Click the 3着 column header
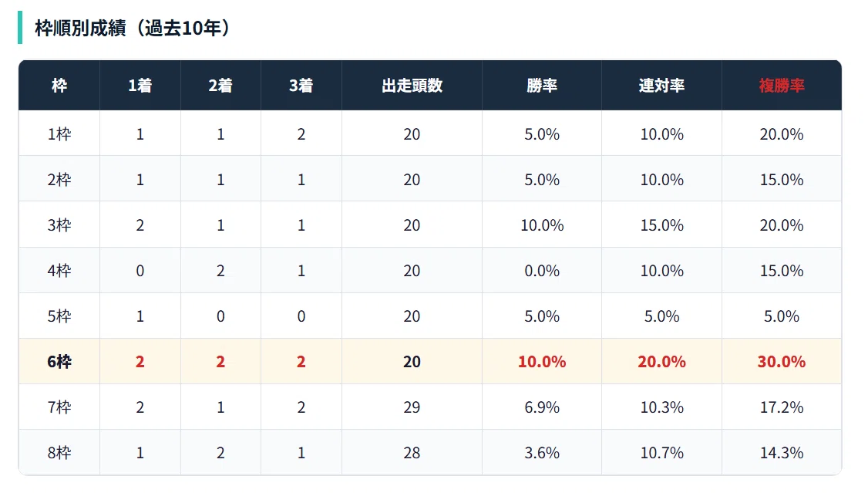The width and height of the screenshot is (868, 493). tap(301, 86)
